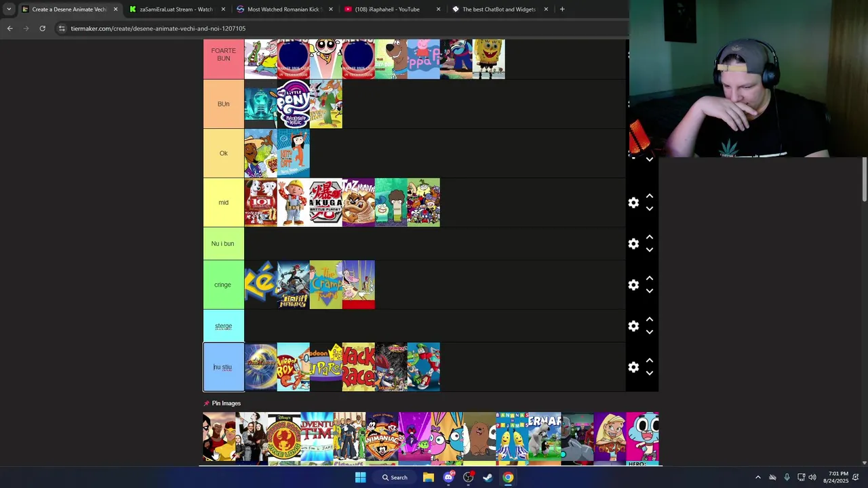Viewport: 868px width, 488px height.
Task: Click the sterge tier label
Action: 224,326
